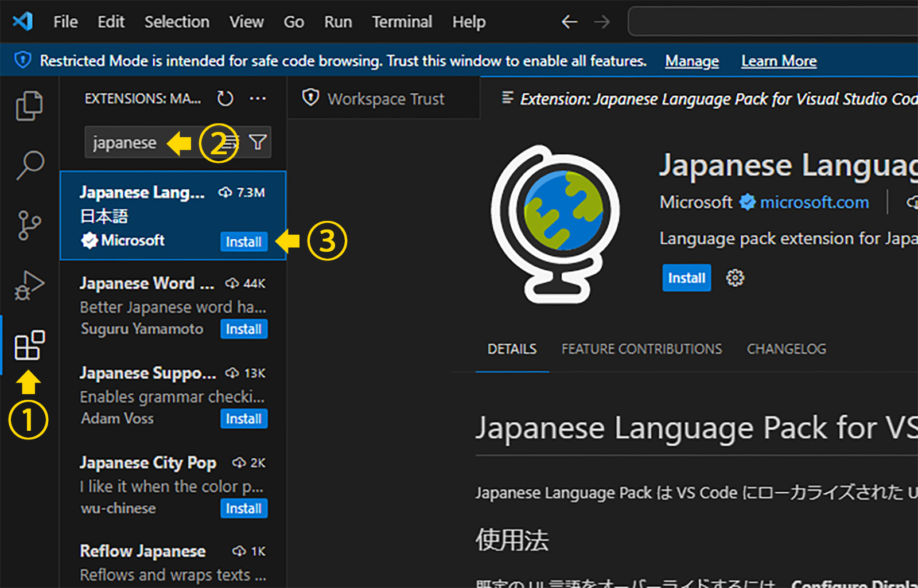918x588 pixels.
Task: Select the Japanese Language Pack list entry
Action: point(173,216)
